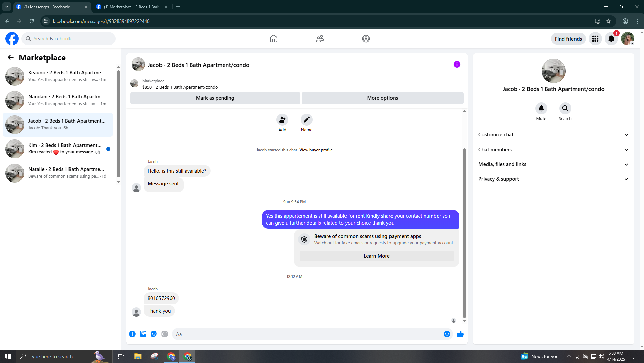644x363 pixels.
Task: Attach a photo or file to message
Action: coord(143,334)
